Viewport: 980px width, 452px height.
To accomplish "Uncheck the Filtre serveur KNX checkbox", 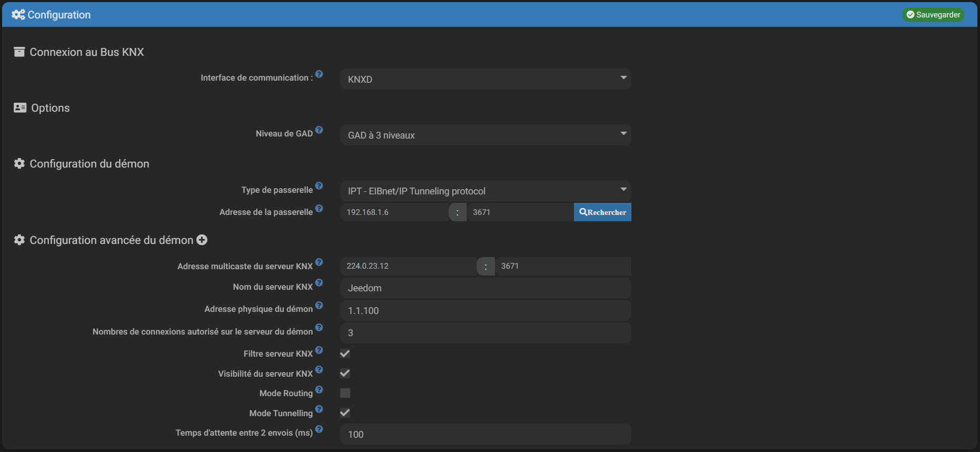I will pos(345,353).
